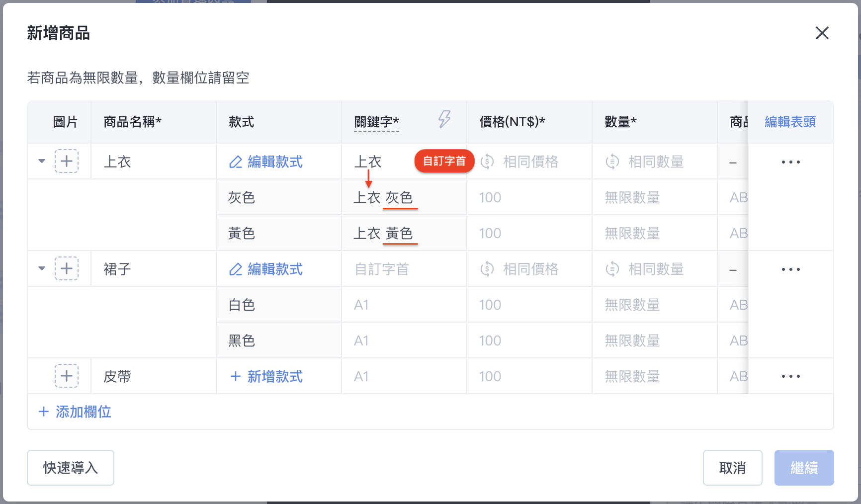This screenshot has width=861, height=504.
Task: Open 編輯表頭 link
Action: [x=790, y=122]
